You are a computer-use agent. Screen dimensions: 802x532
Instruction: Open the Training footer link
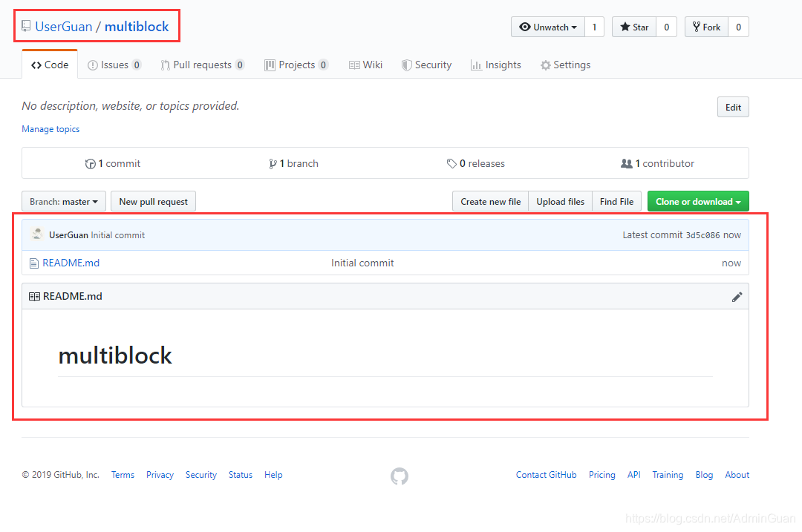(668, 475)
